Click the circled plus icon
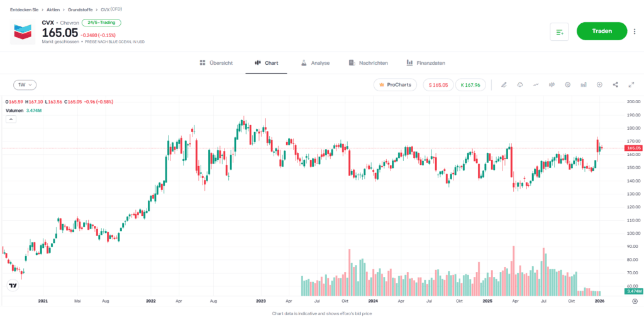Viewport: 644px width, 319px height. pos(599,85)
